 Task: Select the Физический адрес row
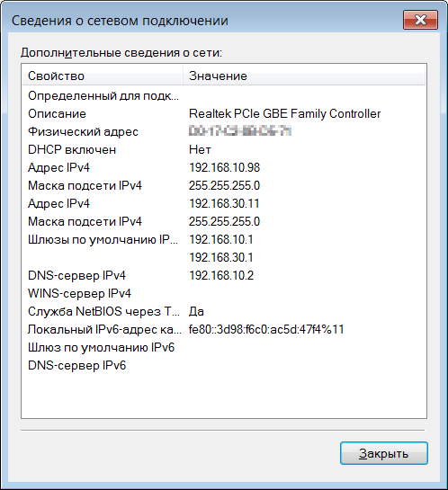pyautogui.click(x=224, y=131)
